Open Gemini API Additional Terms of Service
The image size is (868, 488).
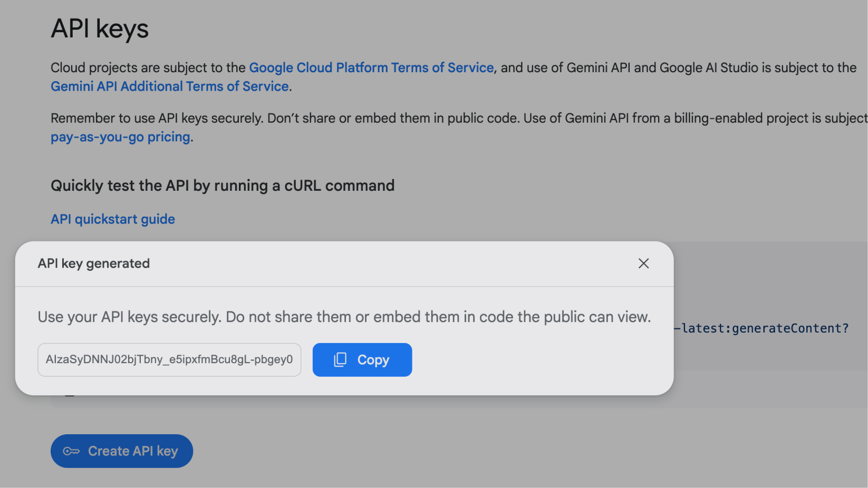pos(169,86)
